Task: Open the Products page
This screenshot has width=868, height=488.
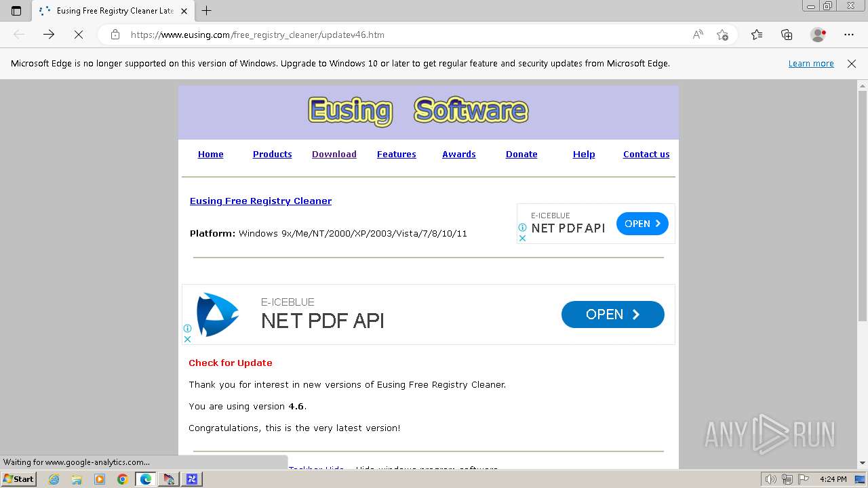Action: pos(272,154)
